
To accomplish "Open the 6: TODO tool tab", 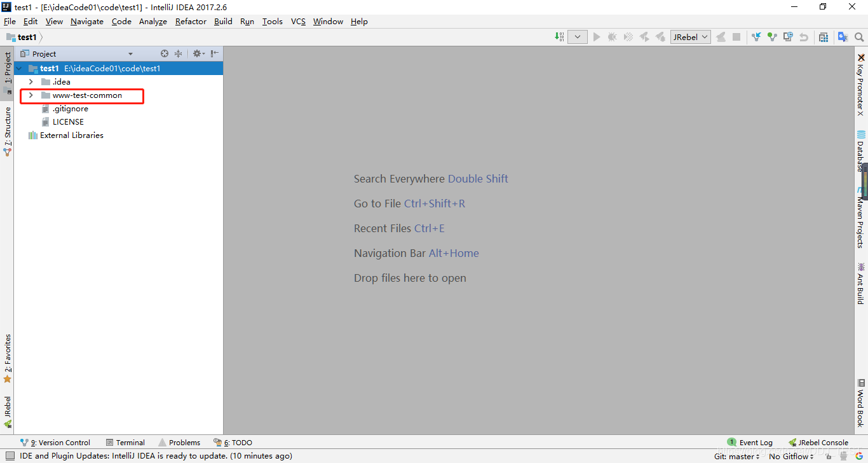I will 233,442.
